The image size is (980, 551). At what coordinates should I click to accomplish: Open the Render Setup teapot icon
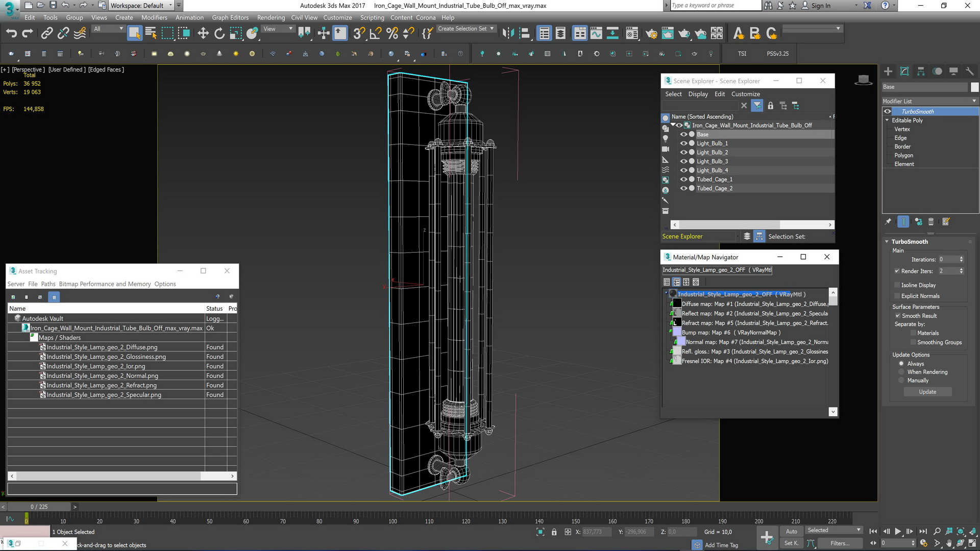click(x=651, y=34)
